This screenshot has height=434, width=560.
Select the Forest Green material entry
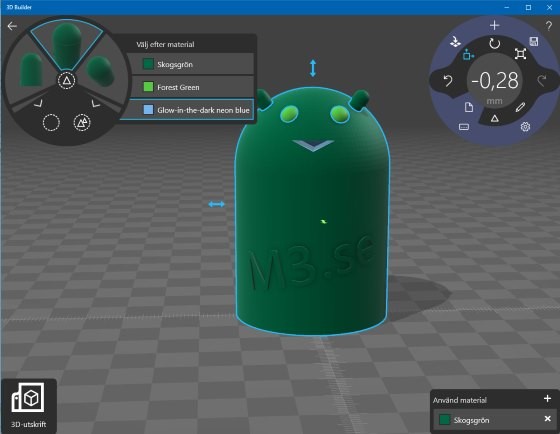click(x=192, y=87)
